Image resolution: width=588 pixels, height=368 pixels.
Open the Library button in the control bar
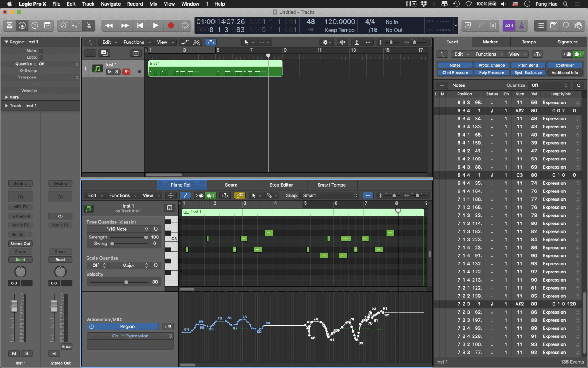pos(10,25)
